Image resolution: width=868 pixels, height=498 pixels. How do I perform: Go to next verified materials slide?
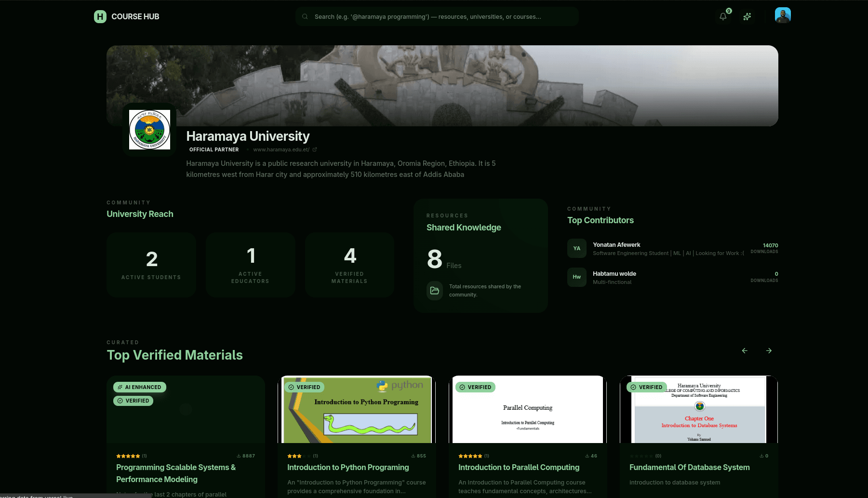[x=769, y=351]
